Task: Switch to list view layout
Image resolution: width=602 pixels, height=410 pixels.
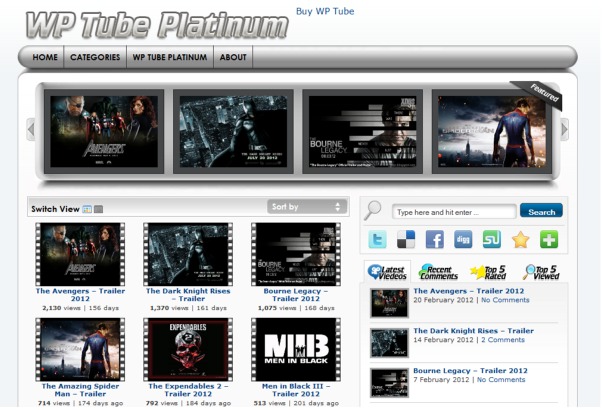Action: pos(98,209)
